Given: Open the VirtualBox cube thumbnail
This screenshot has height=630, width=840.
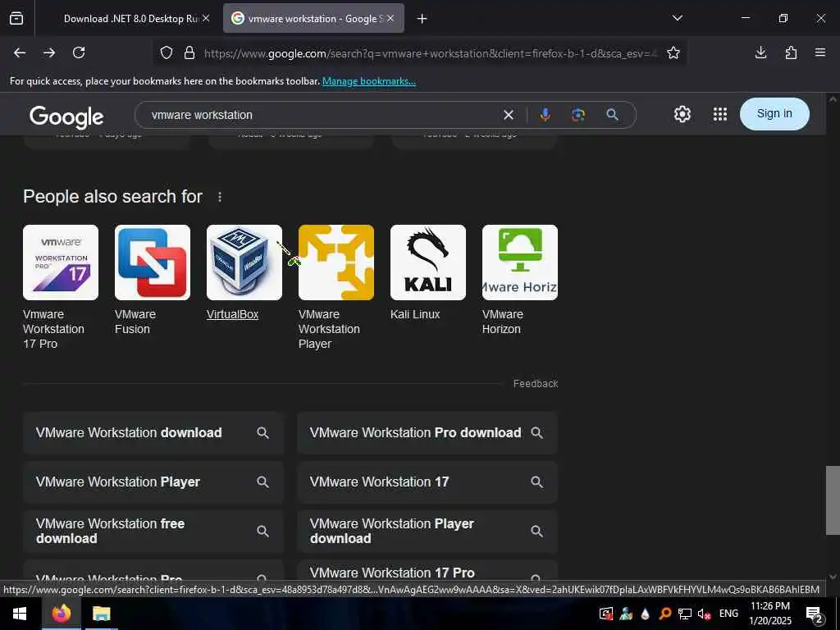Looking at the screenshot, I should tap(244, 262).
